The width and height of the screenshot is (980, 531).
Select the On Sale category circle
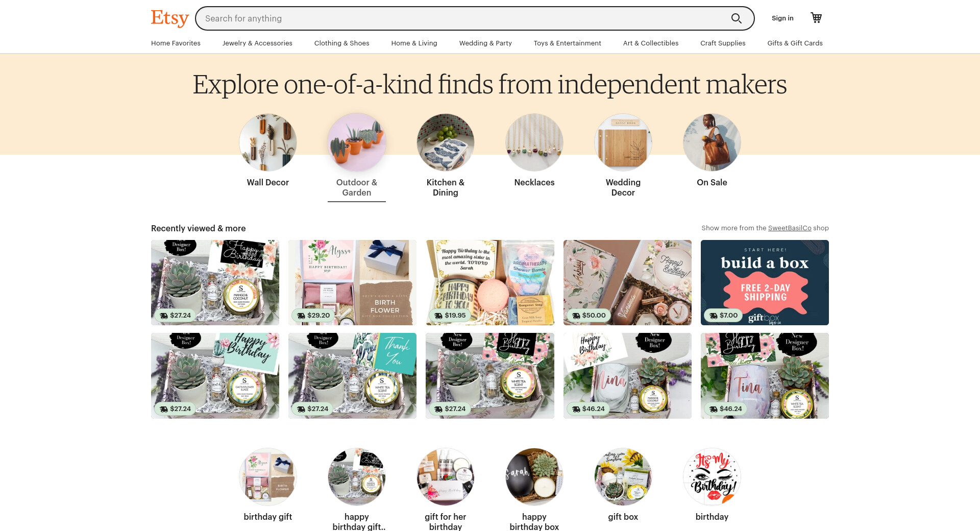coord(712,142)
